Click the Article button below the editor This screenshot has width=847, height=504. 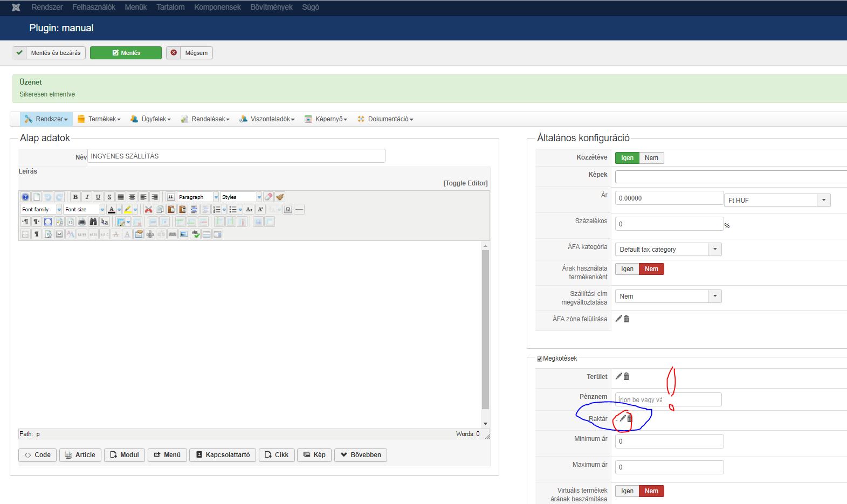pyautogui.click(x=80, y=455)
